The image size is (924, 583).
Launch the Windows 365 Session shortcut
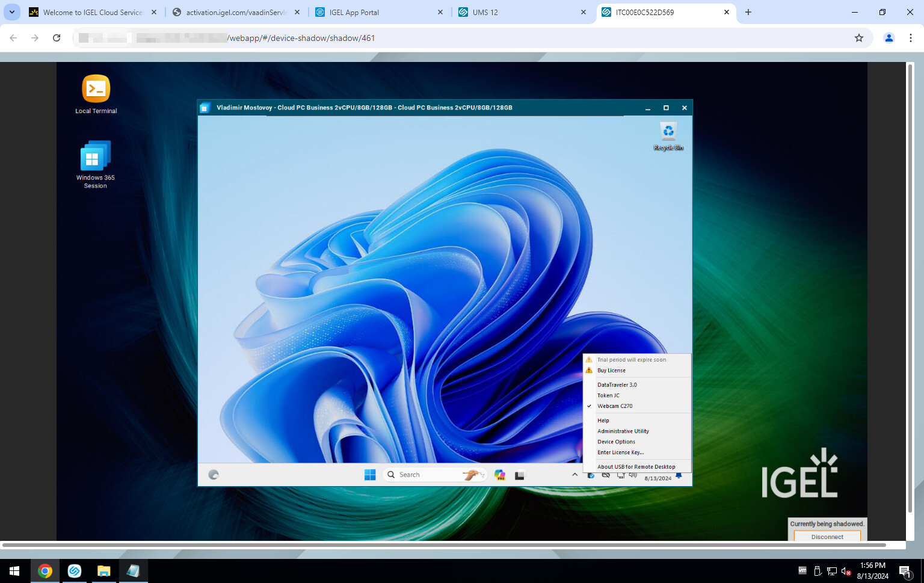coord(95,157)
